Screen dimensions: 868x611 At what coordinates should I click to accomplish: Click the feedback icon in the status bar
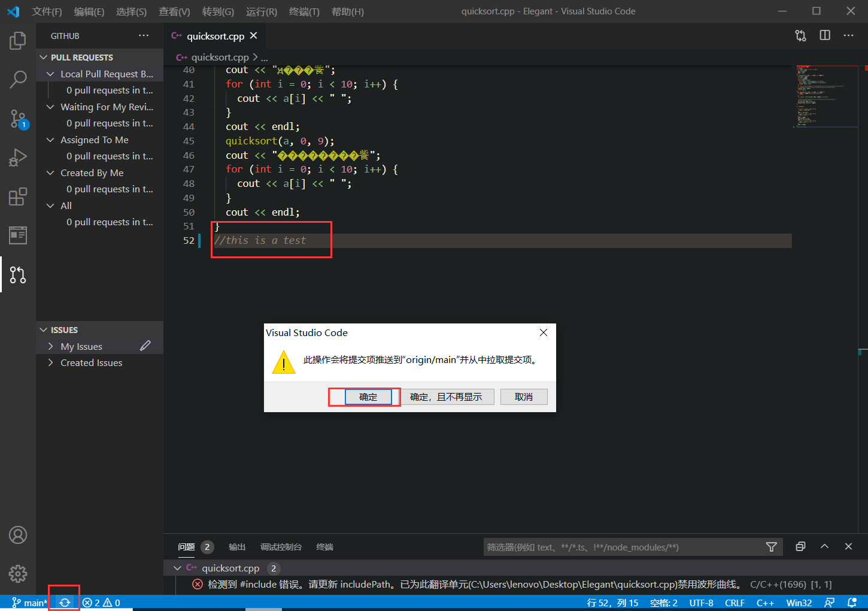[829, 603]
